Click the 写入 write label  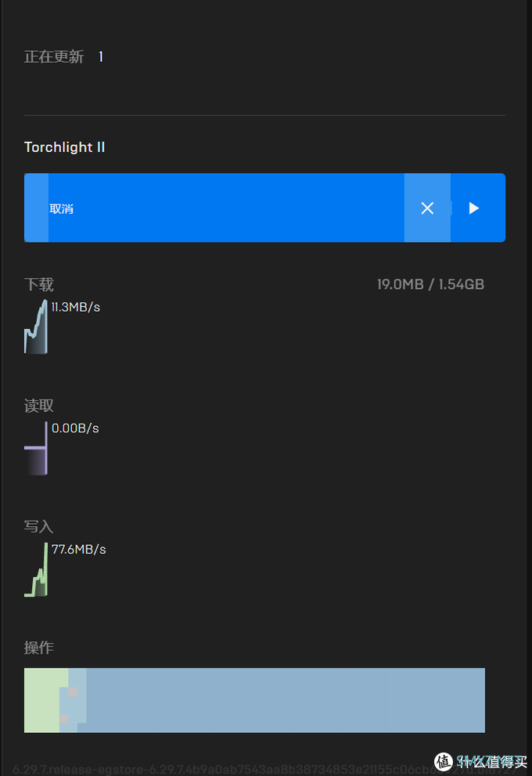click(x=39, y=527)
